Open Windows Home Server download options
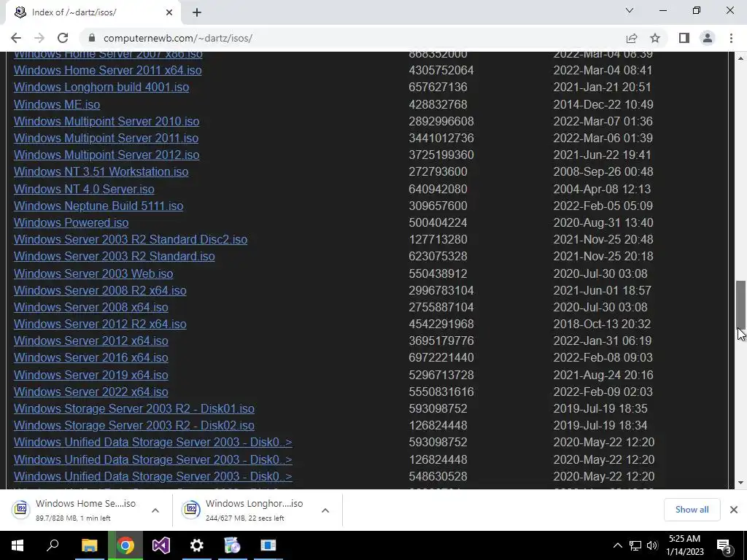This screenshot has height=560, width=747. [155, 510]
